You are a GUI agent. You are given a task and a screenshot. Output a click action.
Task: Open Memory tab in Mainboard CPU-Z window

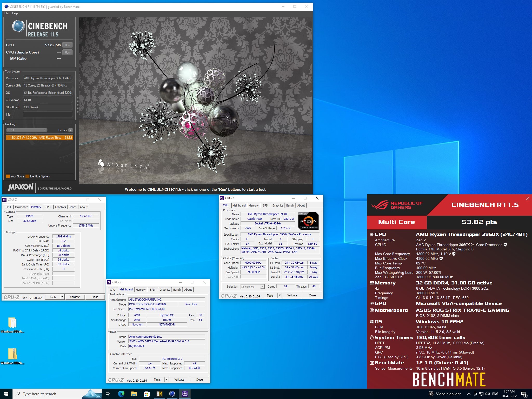141,290
